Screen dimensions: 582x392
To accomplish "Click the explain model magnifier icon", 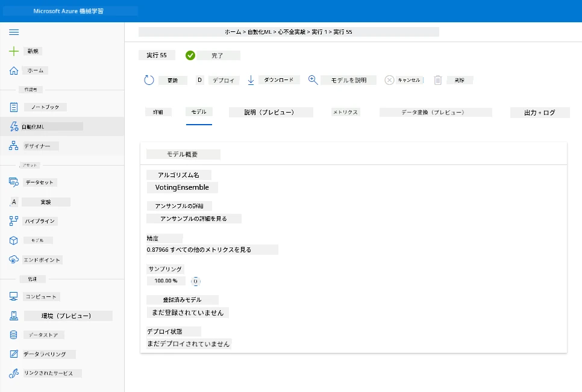I will coord(313,80).
